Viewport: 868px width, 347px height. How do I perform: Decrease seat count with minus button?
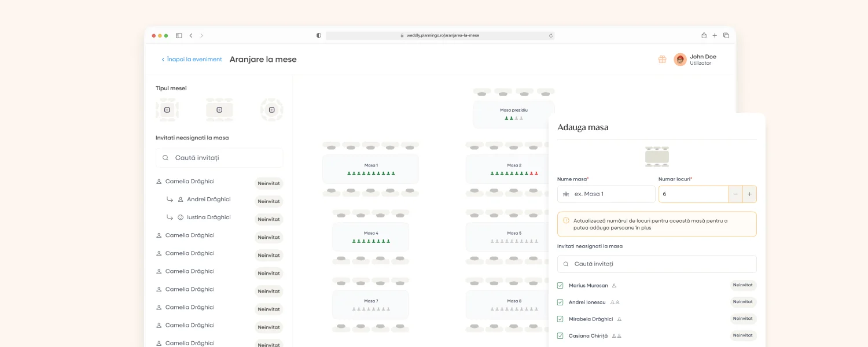click(x=735, y=194)
